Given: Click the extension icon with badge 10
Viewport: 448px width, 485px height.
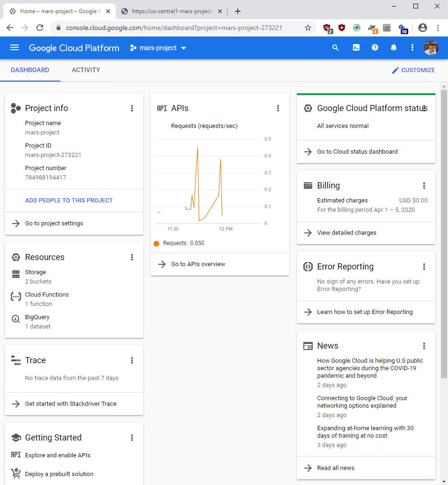Looking at the screenshot, I should 403,29.
